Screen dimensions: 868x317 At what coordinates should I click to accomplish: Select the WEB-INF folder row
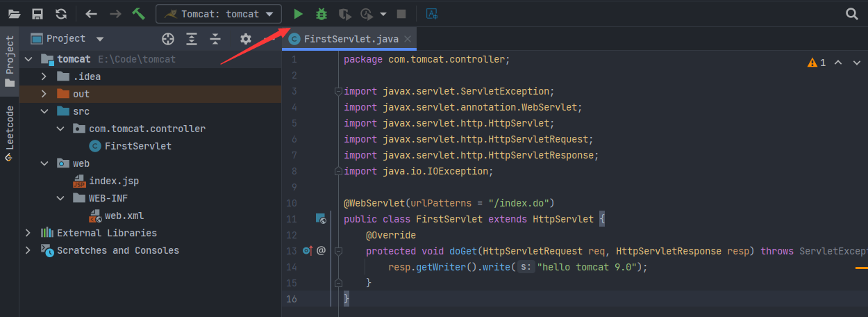tap(151, 198)
